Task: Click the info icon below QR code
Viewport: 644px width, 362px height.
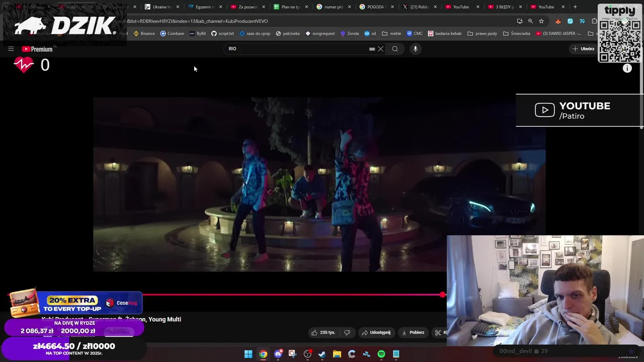Action: coord(627,68)
